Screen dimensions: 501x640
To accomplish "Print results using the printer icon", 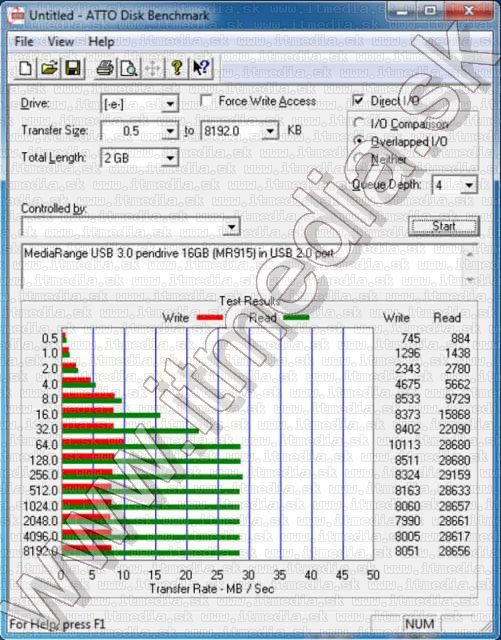I will pos(105,68).
